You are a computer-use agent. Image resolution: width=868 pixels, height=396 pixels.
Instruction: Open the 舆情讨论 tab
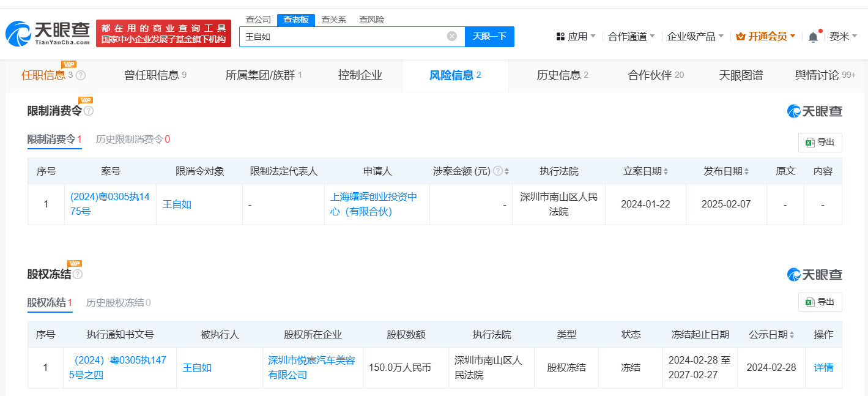click(825, 75)
